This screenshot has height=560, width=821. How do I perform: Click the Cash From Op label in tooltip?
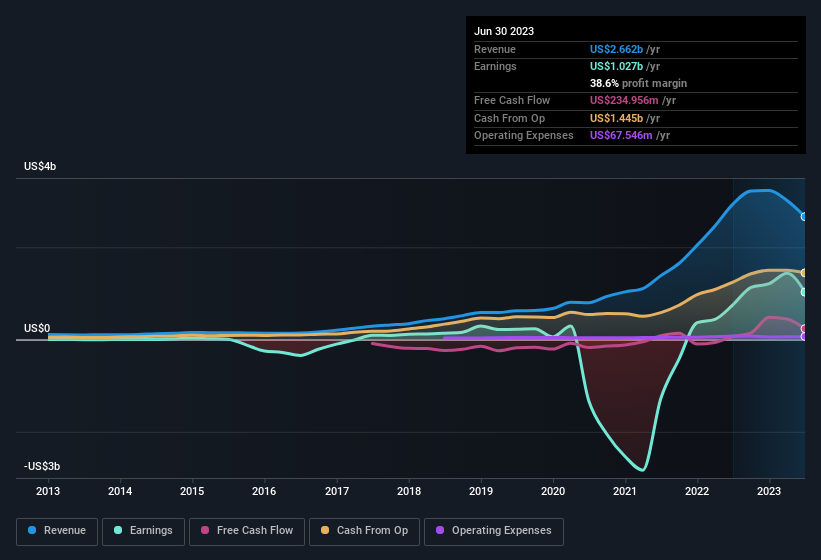point(509,118)
